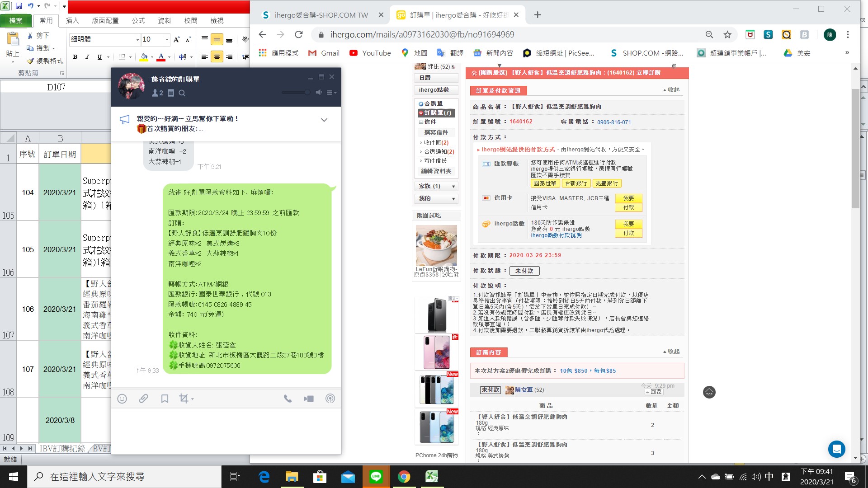This screenshot has width=868, height=488.
Task: Open File Explorer from the taskbar
Action: pyautogui.click(x=292, y=476)
